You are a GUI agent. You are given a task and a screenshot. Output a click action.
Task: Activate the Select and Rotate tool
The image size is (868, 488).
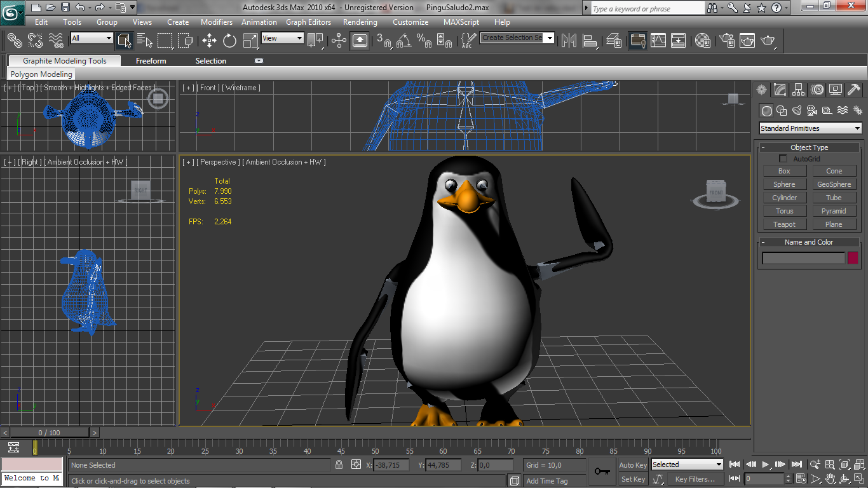pos(229,41)
